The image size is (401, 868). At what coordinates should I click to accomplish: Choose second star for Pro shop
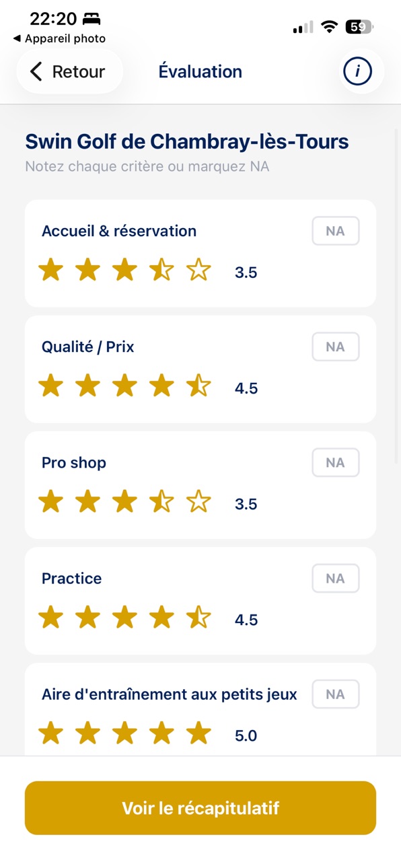coord(87,503)
